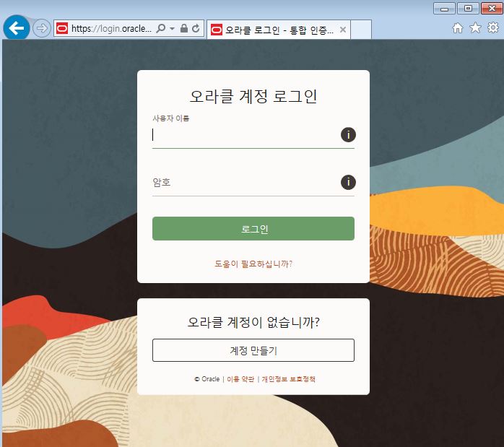Click info icon beside 암호 field
504x447 pixels.
[348, 182]
